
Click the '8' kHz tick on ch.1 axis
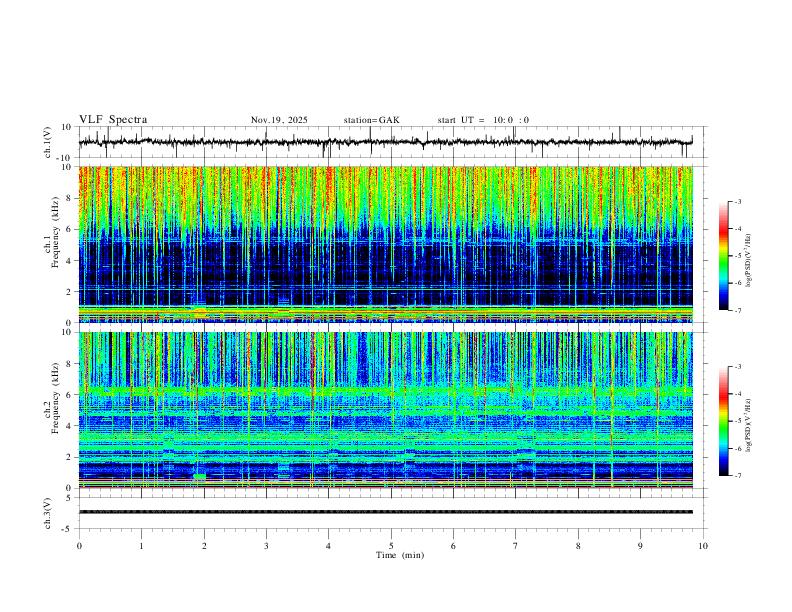(68, 198)
